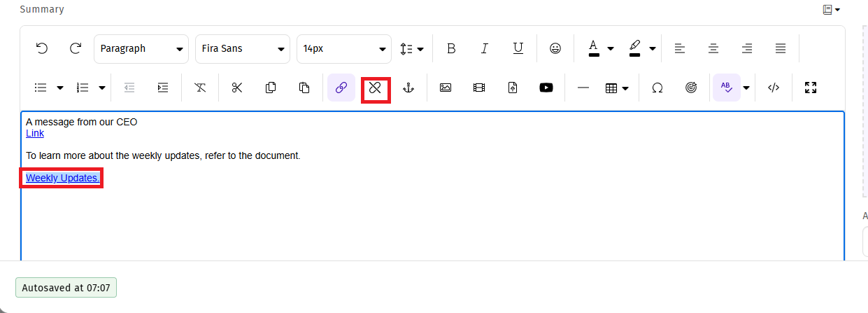Toggle Italic formatting

pyautogui.click(x=484, y=48)
